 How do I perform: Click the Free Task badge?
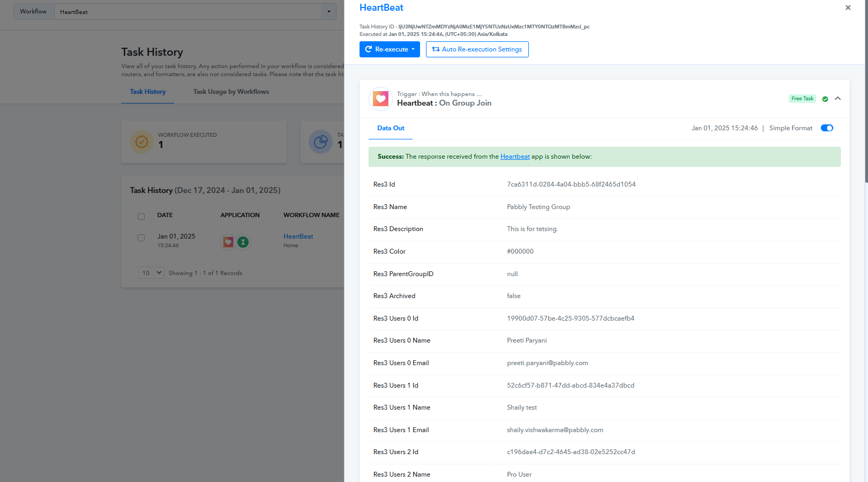(802, 99)
